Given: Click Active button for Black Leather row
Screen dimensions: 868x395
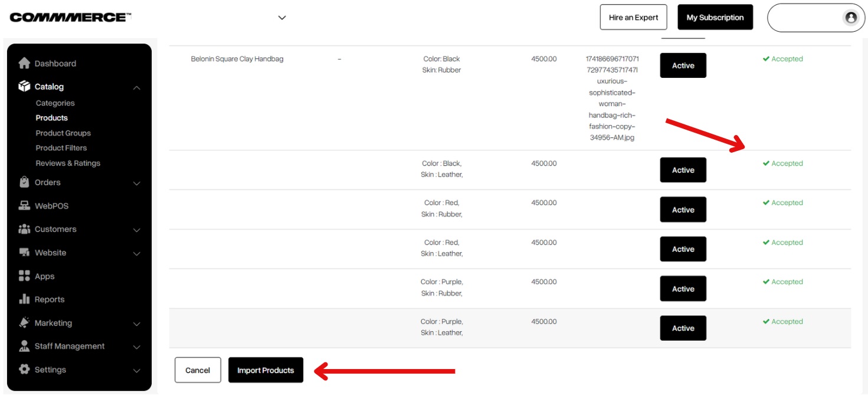Looking at the screenshot, I should (683, 170).
